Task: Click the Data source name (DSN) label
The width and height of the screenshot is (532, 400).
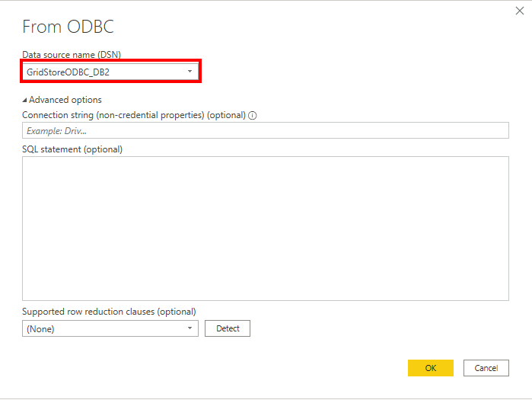Action: 72,54
